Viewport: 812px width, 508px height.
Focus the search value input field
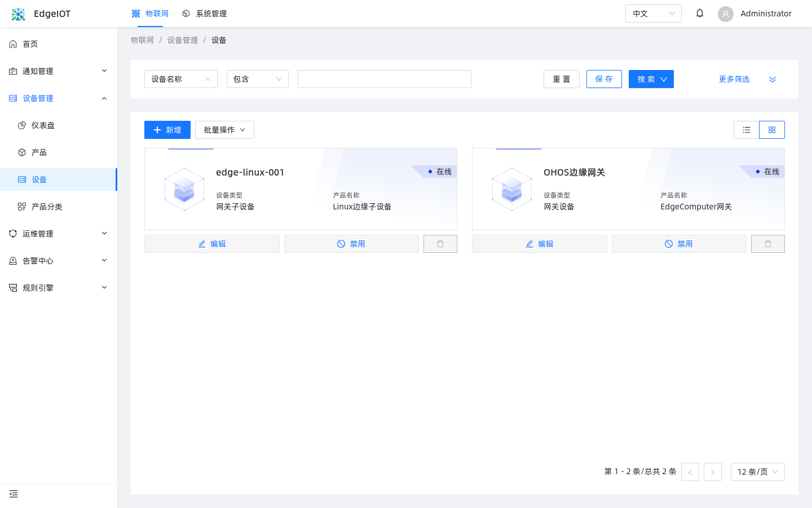click(x=385, y=79)
